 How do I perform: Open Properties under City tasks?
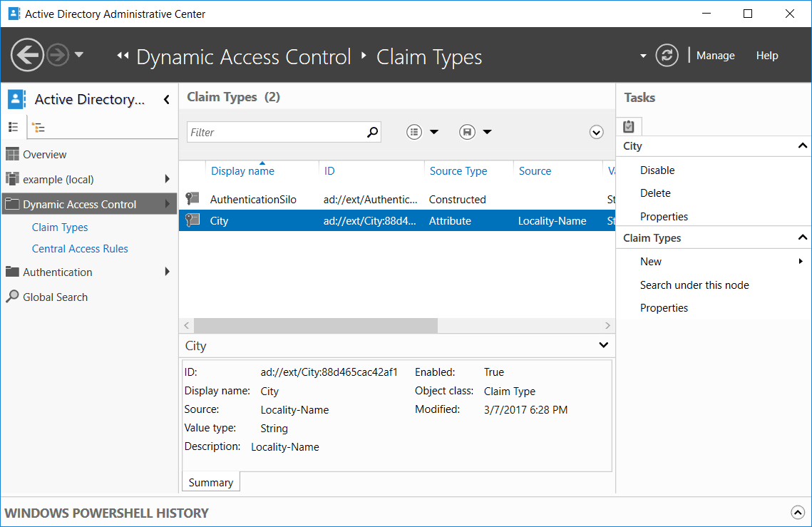click(x=664, y=217)
